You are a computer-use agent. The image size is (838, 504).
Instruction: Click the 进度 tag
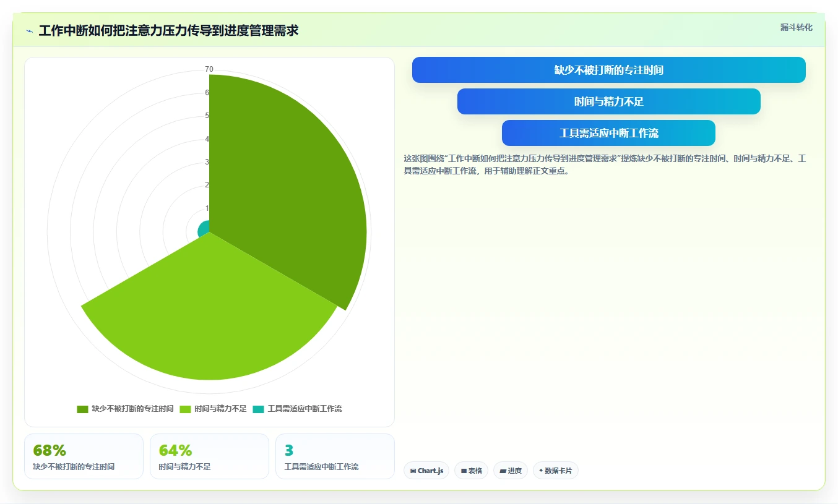click(x=511, y=471)
